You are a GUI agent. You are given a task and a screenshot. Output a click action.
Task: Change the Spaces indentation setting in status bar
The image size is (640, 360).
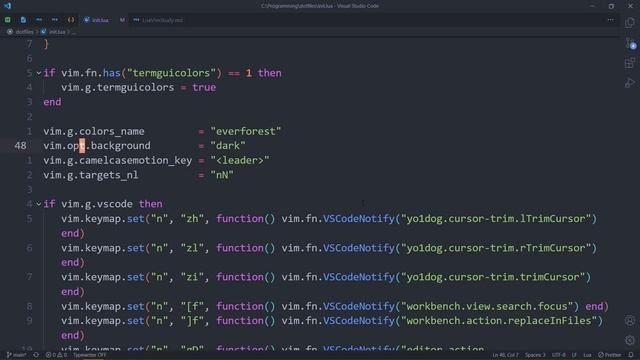[x=535, y=355]
